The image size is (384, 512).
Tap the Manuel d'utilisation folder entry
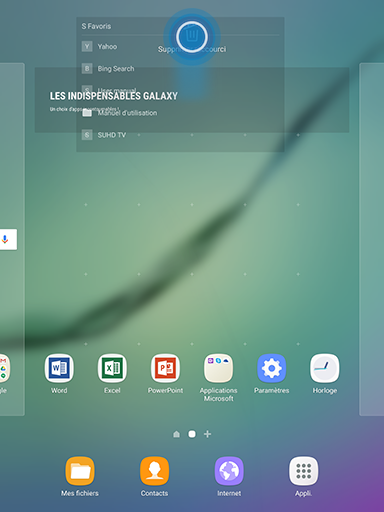tap(127, 113)
